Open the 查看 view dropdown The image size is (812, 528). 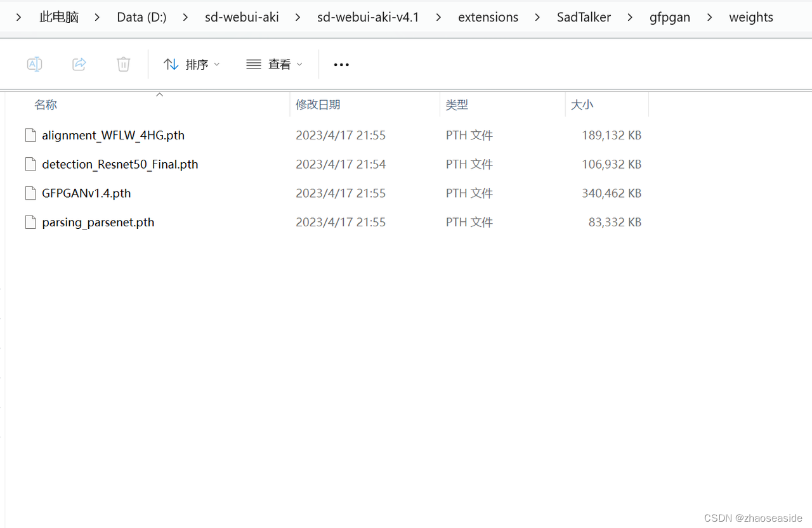275,64
